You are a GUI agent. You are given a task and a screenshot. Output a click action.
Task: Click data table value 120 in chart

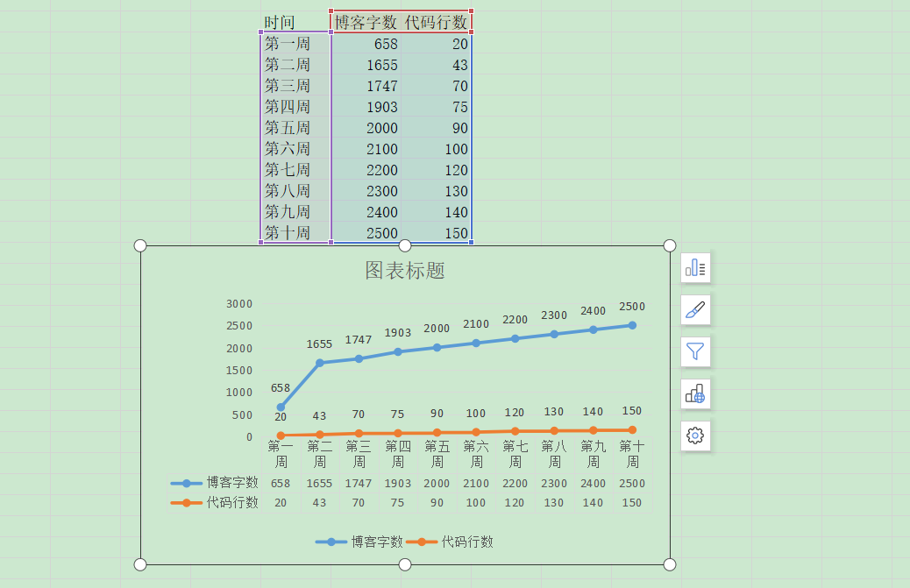(x=515, y=503)
